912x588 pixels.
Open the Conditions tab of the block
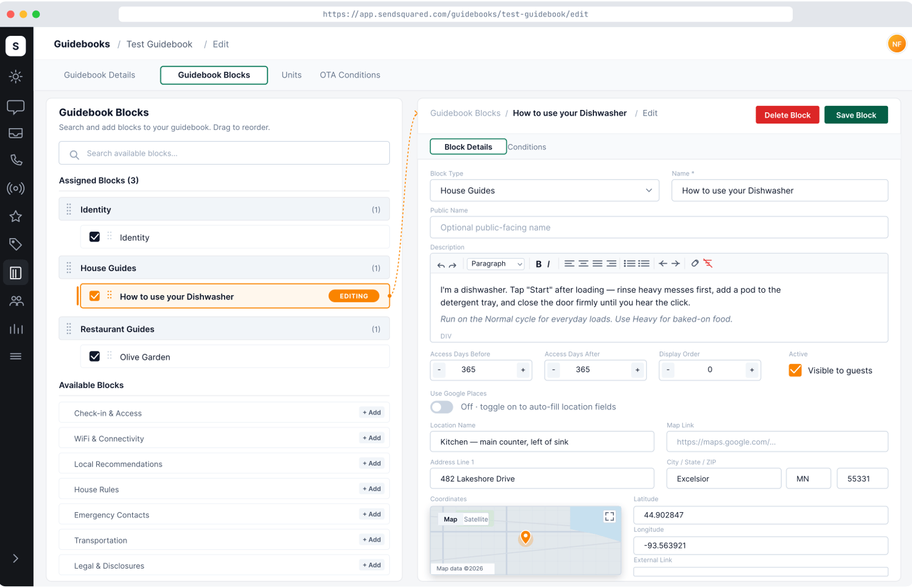527,147
